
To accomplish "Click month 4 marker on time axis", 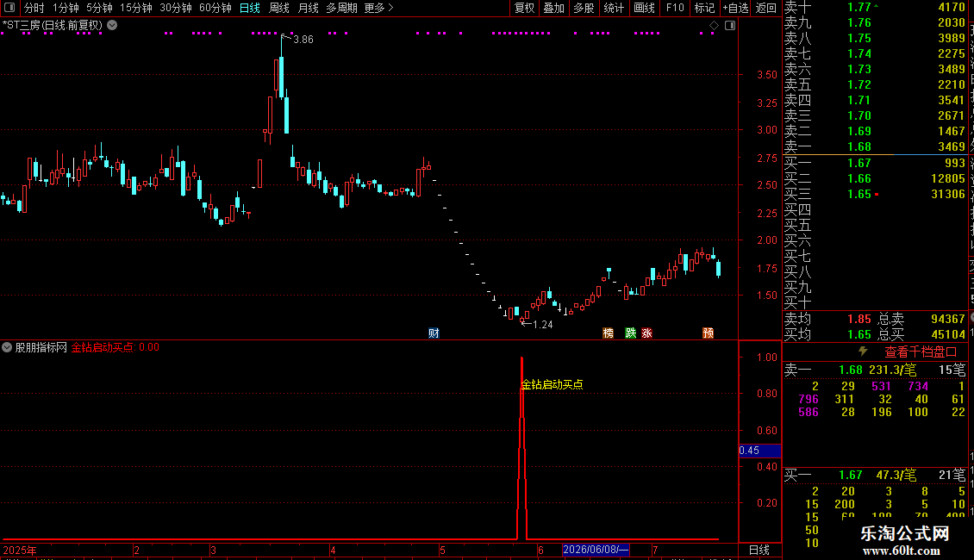I will coord(333,550).
